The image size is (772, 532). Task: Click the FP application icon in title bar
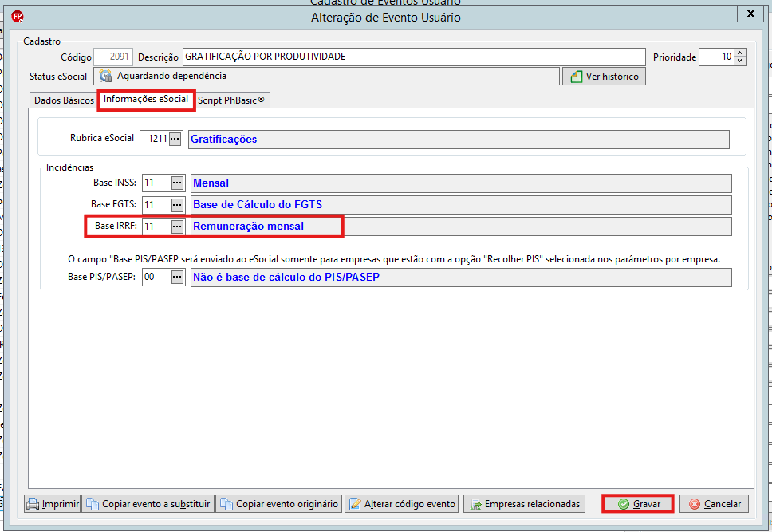18,17
